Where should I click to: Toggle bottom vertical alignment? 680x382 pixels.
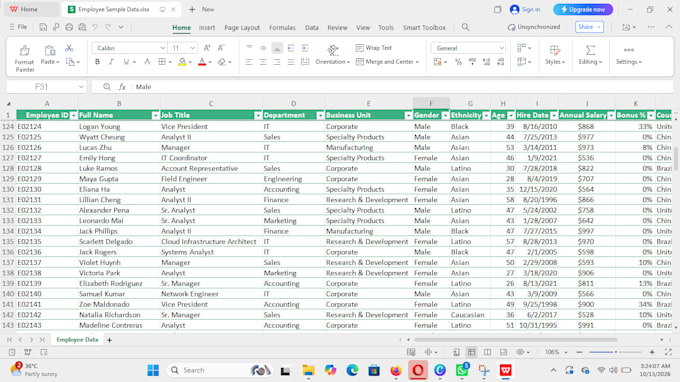(x=277, y=48)
